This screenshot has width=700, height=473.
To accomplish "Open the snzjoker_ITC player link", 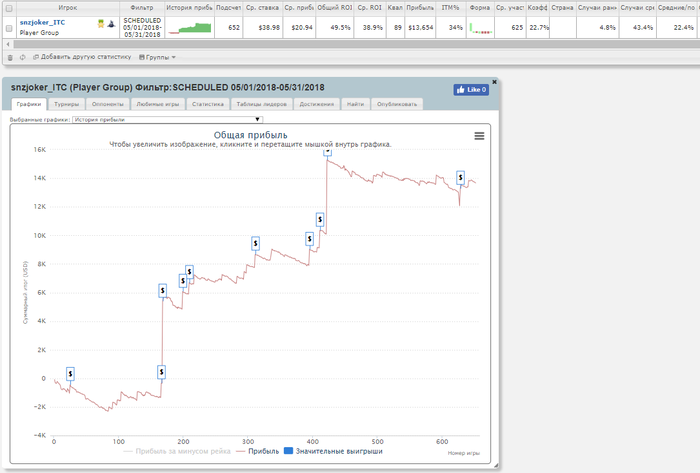I will pyautogui.click(x=42, y=22).
